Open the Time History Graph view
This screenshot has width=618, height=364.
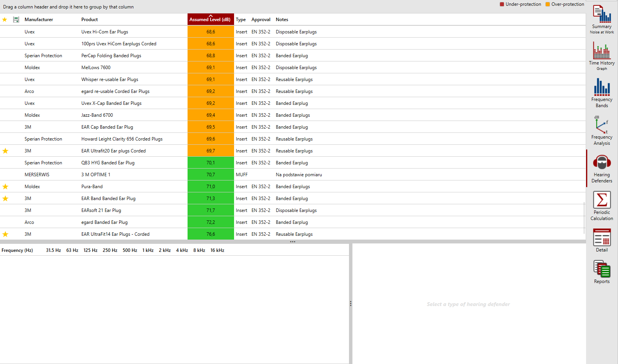(x=602, y=56)
